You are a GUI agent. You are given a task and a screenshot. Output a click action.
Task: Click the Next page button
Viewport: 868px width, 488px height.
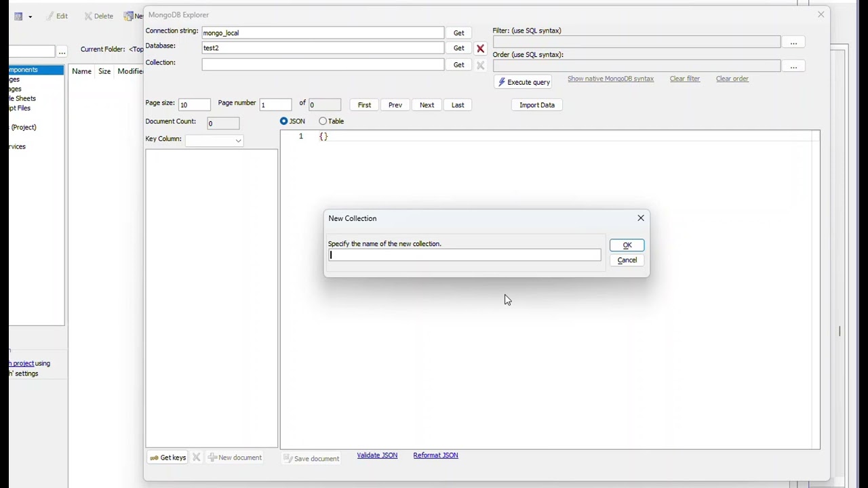427,105
